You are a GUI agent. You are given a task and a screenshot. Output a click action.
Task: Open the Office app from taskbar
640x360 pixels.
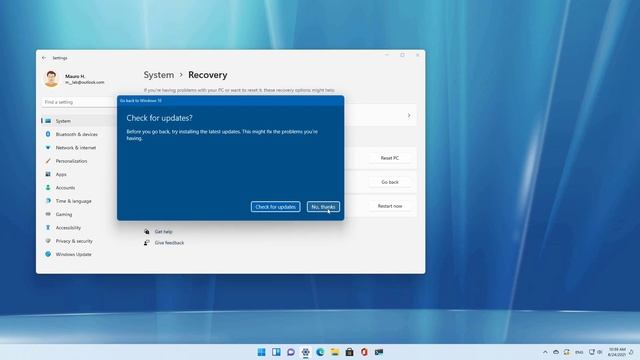pyautogui.click(x=364, y=352)
